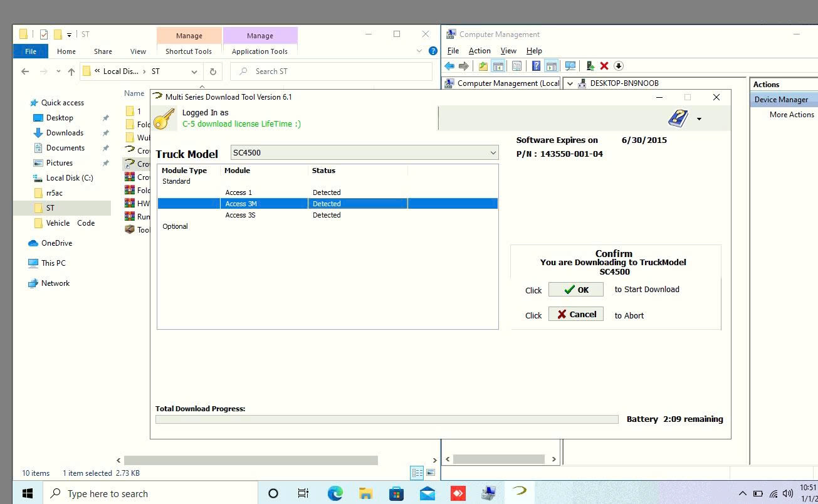Switch to the Share ribbon tab

(x=102, y=51)
